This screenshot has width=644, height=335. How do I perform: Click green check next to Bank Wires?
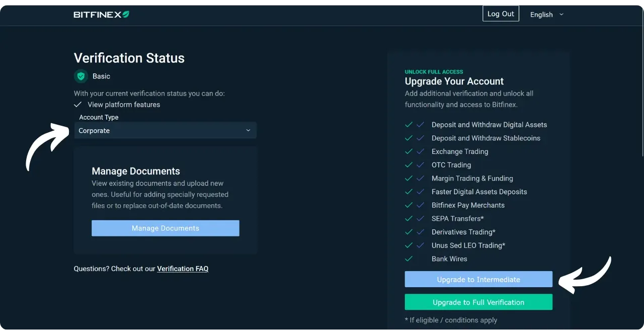(409, 259)
